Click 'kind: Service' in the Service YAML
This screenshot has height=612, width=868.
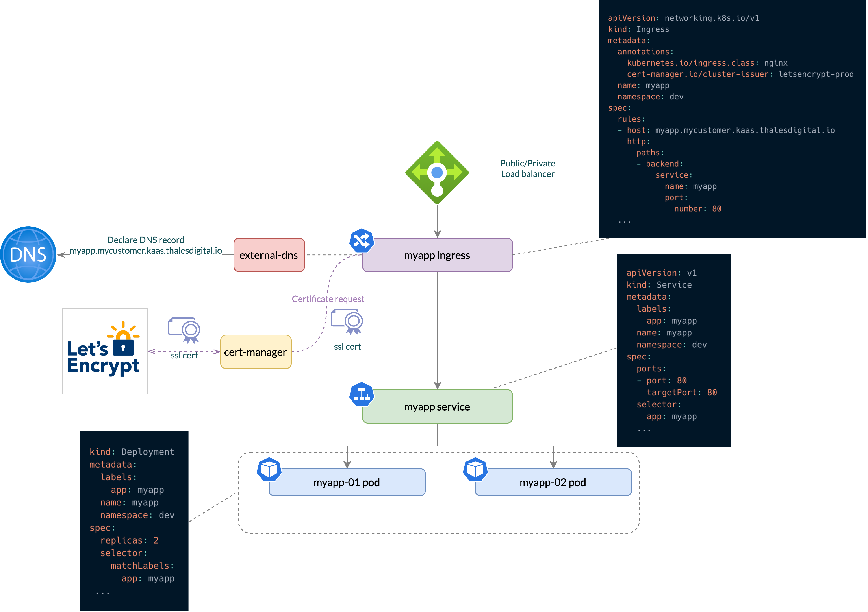[659, 285]
